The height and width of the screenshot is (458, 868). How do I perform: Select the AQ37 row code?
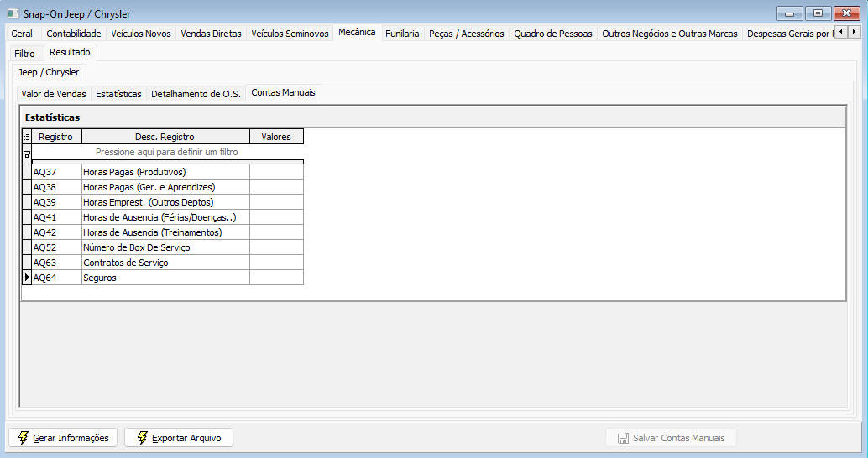(x=56, y=172)
